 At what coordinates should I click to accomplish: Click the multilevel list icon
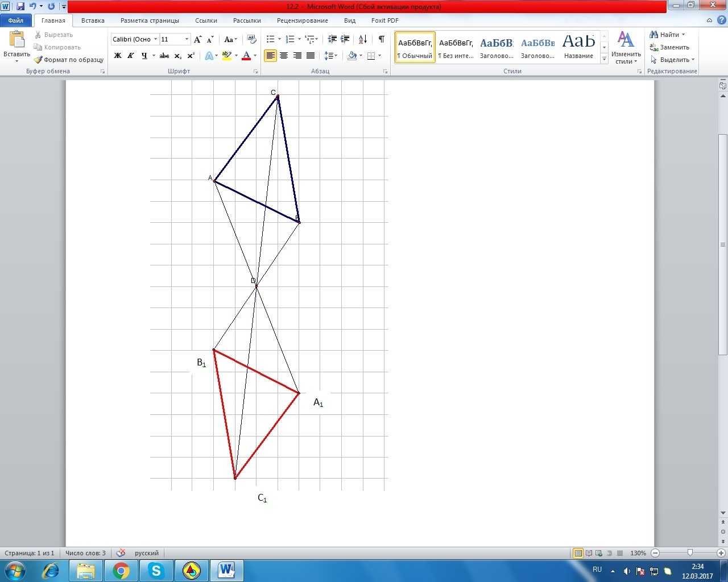[309, 39]
